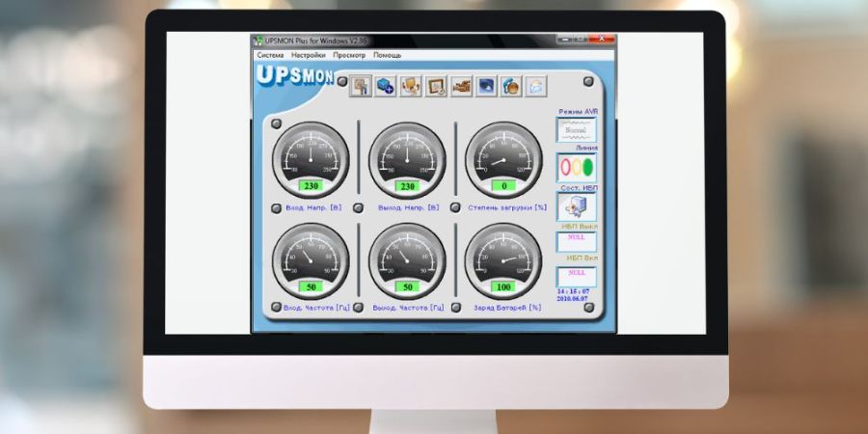Open the Просмотр menu
868x434 pixels.
click(349, 56)
